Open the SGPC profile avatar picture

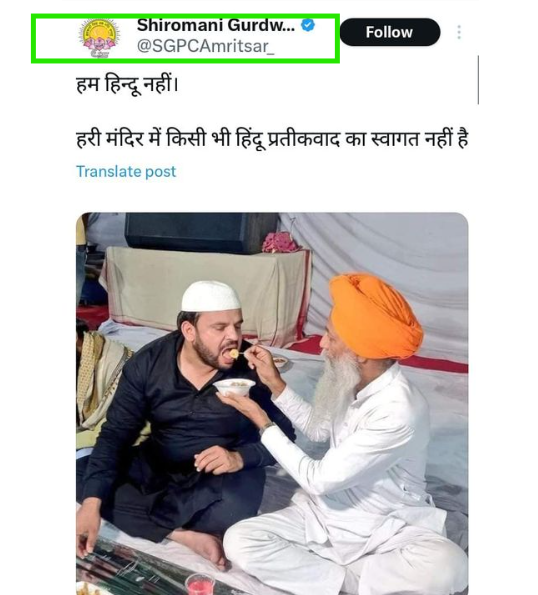pos(99,38)
